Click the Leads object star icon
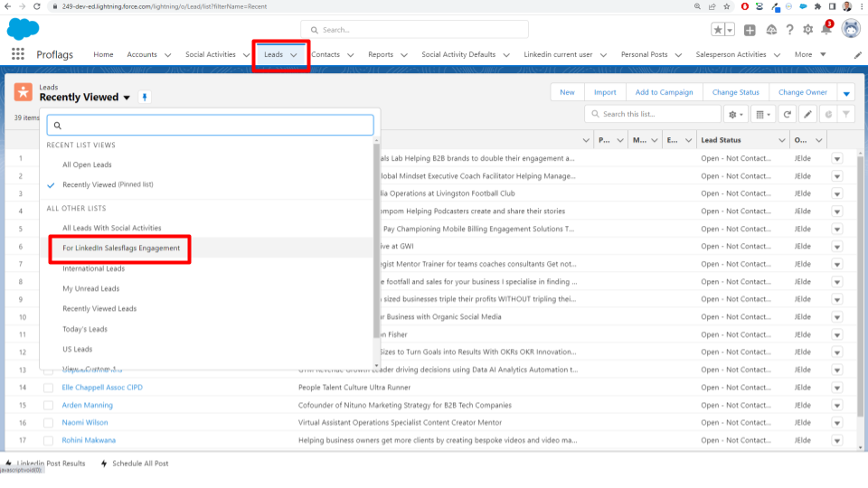This screenshot has width=868, height=488. pos(24,92)
